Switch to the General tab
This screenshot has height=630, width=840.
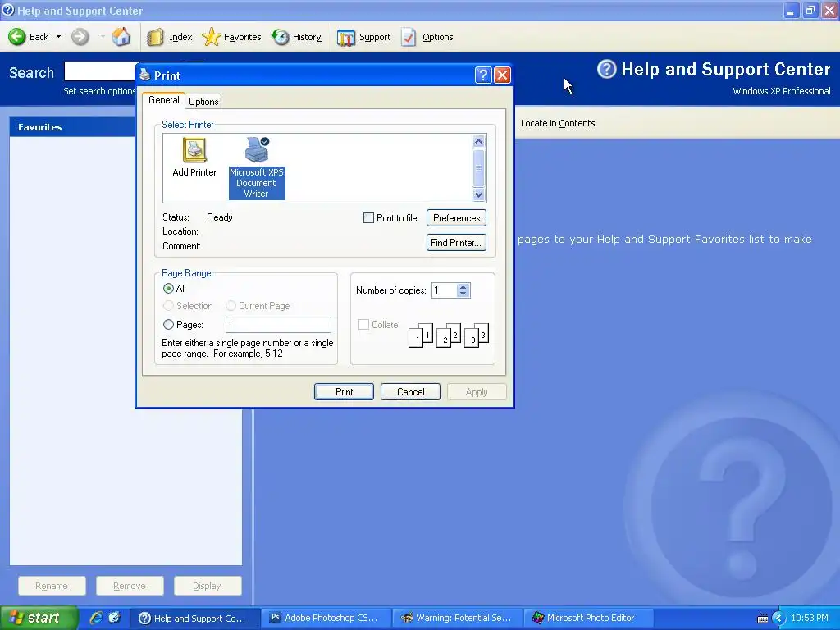(x=163, y=100)
